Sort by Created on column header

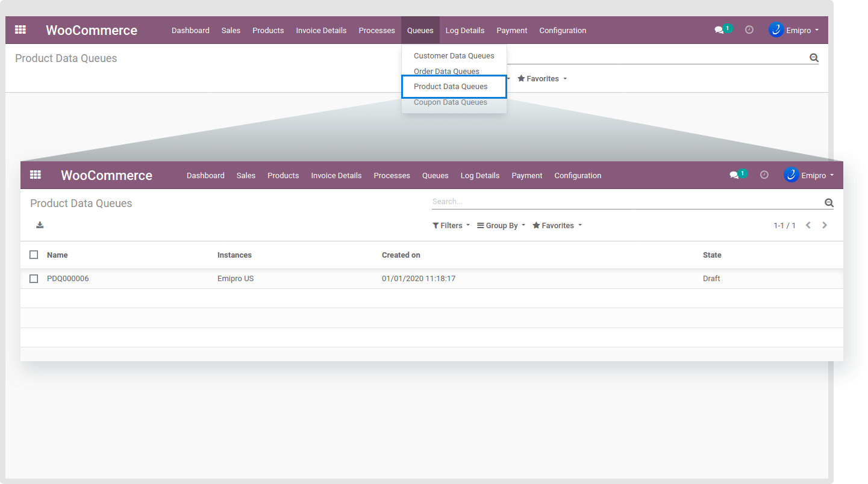[x=401, y=255]
